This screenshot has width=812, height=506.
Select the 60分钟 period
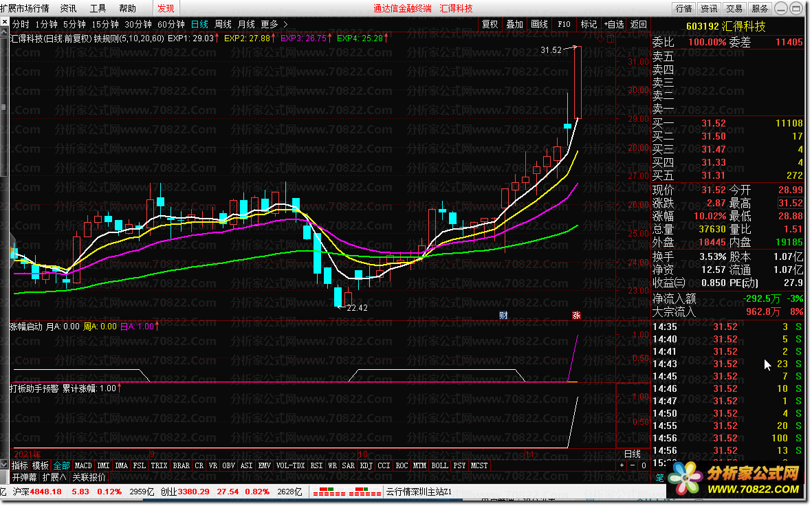click(x=171, y=24)
